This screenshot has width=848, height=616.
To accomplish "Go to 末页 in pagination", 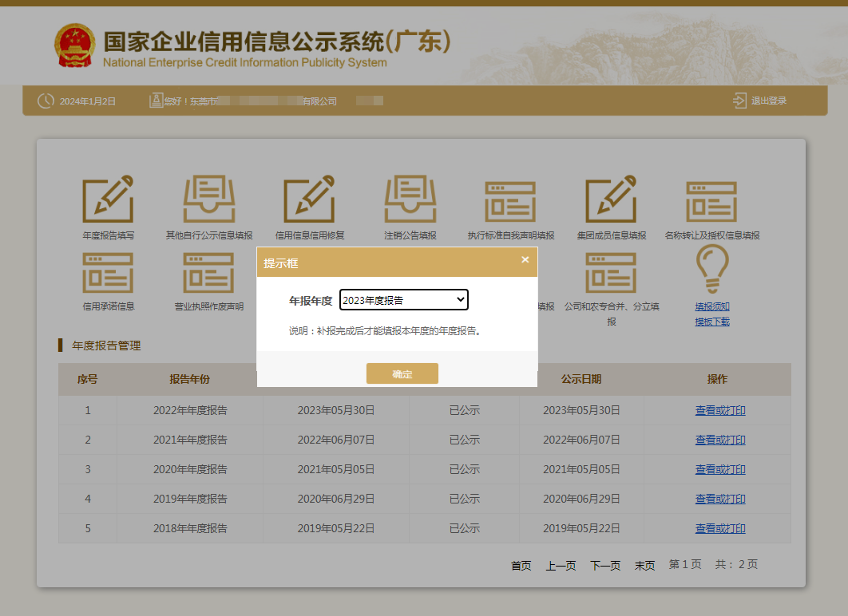I will click(644, 566).
